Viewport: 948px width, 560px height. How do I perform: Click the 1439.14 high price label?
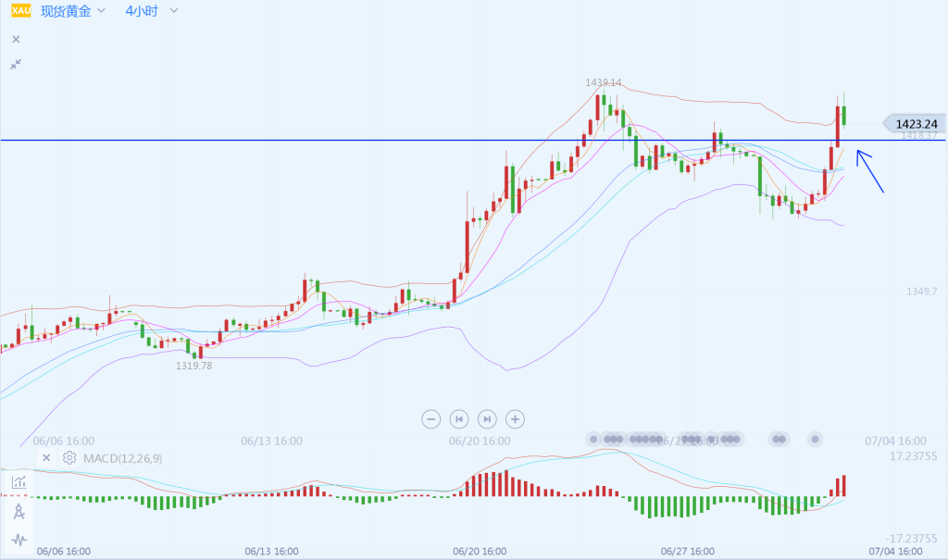(x=603, y=83)
